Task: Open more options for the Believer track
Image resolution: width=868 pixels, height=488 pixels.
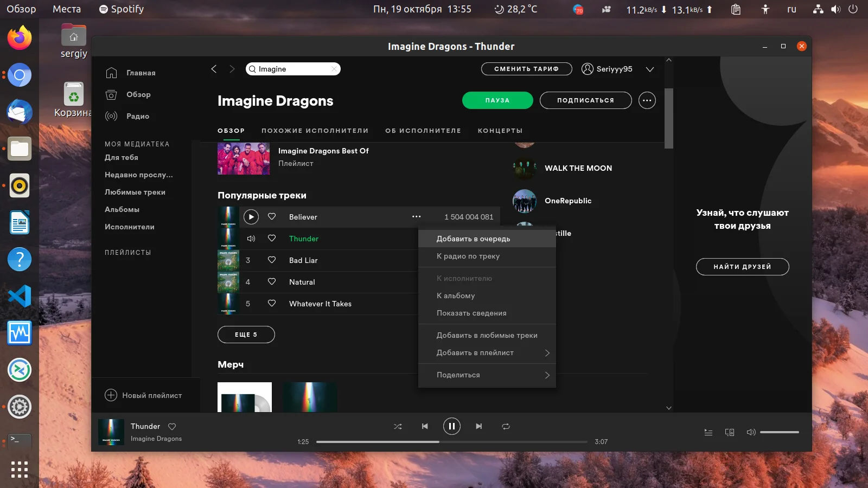Action: tap(416, 217)
